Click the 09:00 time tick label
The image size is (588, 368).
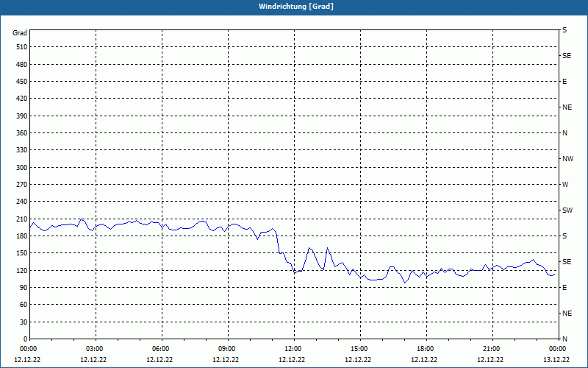(228, 349)
